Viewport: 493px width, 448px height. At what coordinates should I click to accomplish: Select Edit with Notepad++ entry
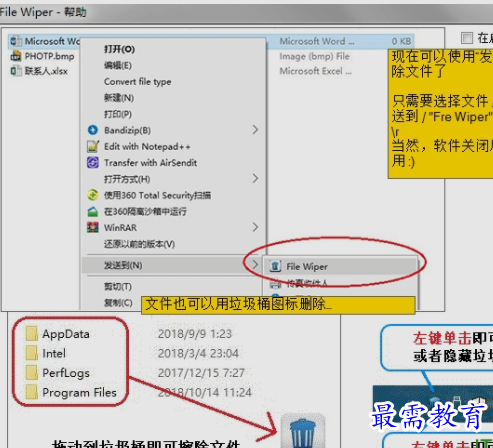[147, 146]
